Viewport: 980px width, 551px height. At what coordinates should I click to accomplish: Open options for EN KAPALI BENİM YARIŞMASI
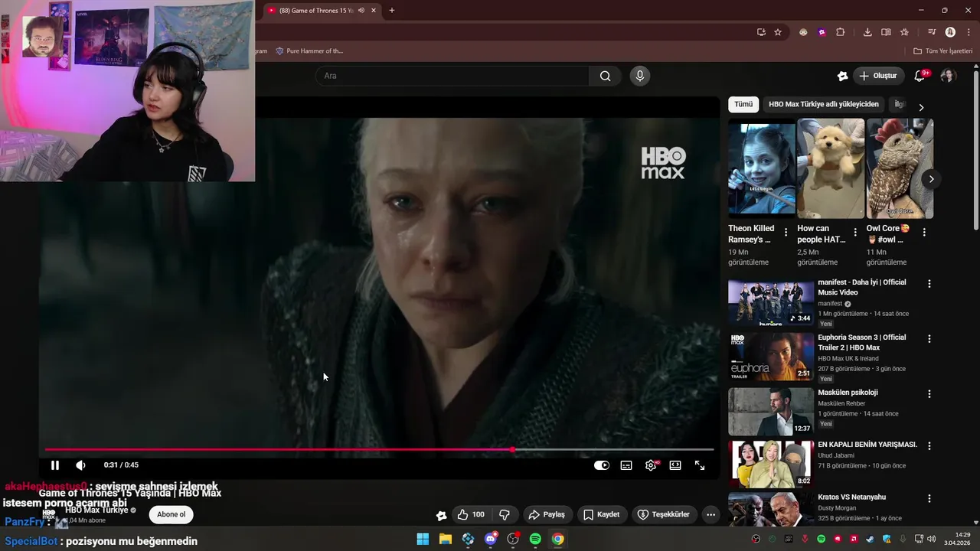pos(929,445)
